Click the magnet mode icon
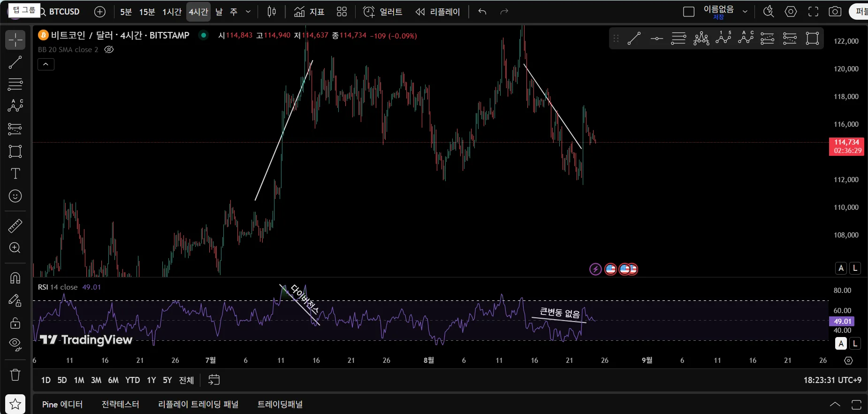 click(x=15, y=278)
